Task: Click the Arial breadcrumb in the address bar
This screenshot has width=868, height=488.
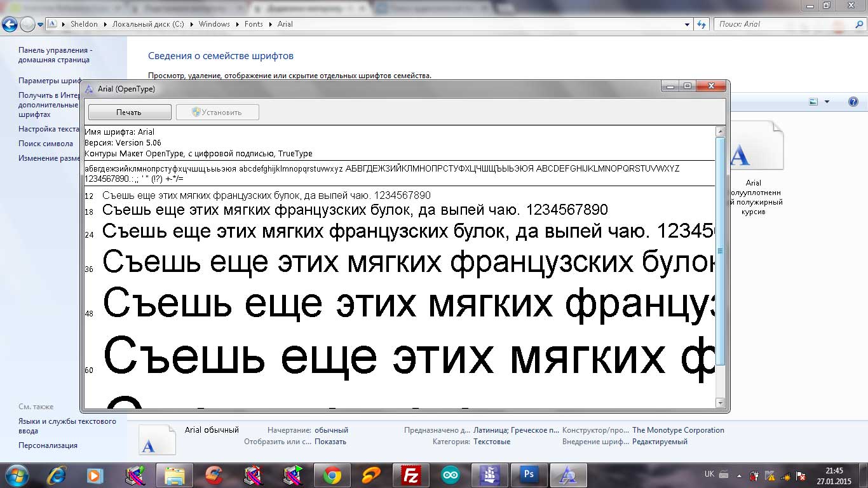Action: click(x=285, y=24)
